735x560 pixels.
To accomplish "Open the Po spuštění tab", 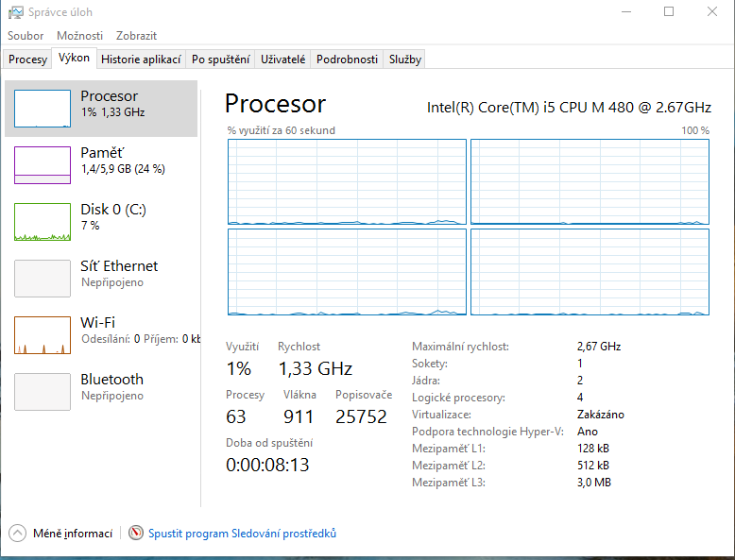I will pyautogui.click(x=220, y=59).
